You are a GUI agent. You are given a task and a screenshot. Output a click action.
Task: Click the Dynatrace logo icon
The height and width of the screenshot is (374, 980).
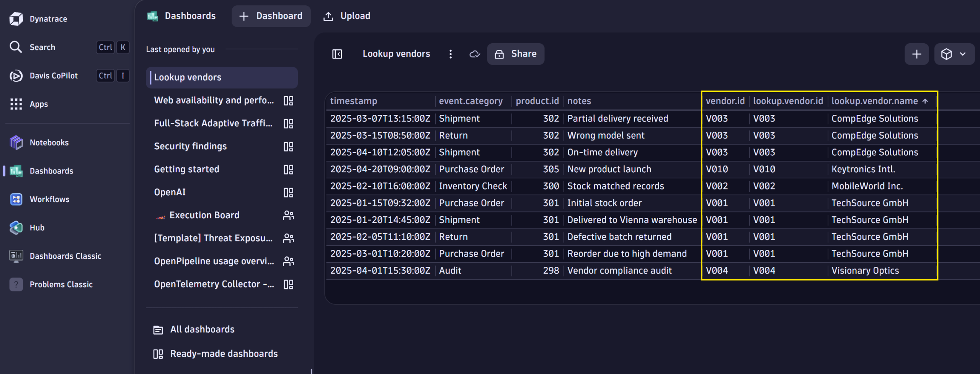[16, 18]
